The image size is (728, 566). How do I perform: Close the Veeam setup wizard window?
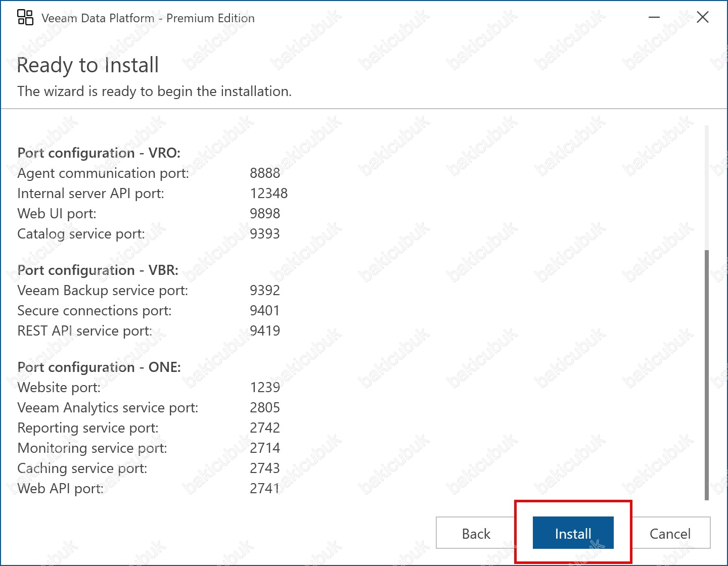click(x=702, y=18)
